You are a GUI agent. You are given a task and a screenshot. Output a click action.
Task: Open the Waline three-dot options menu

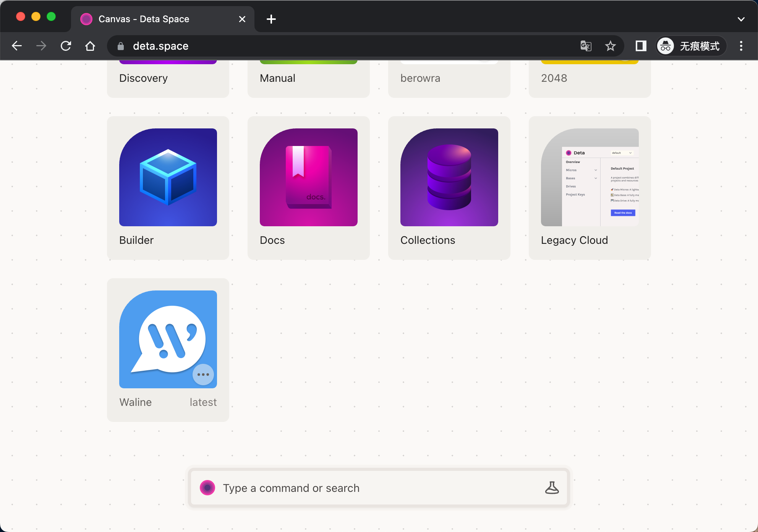point(203,375)
